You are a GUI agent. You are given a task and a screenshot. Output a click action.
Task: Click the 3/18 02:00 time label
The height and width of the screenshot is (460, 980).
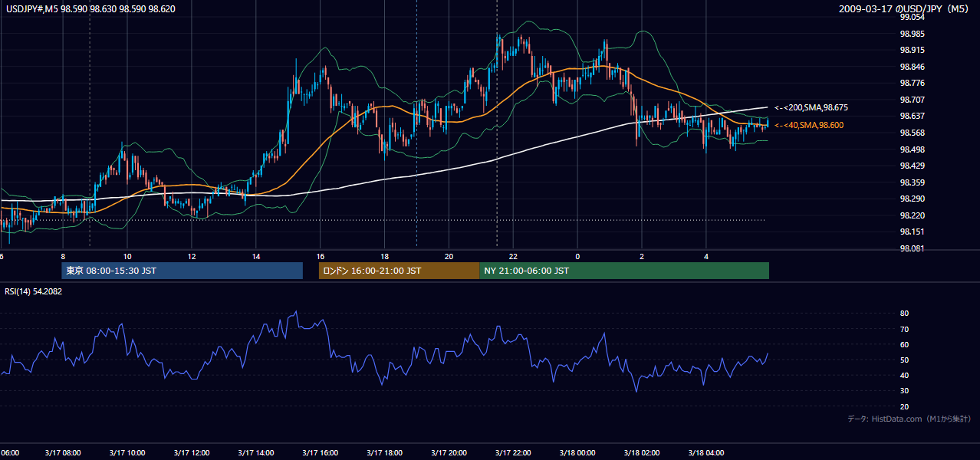pos(643,453)
